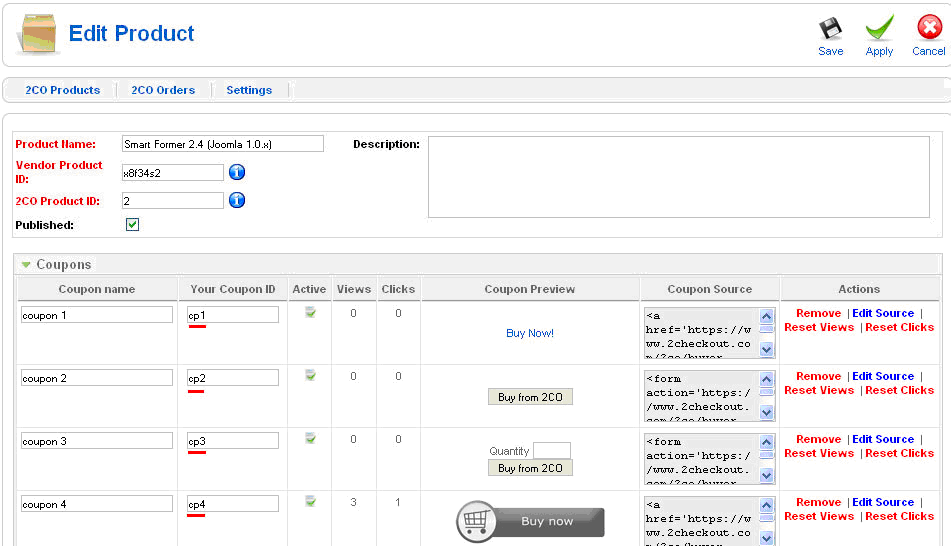Viewport: 951px width, 546px height.
Task: Toggle the Published checkbox
Action: click(132, 224)
